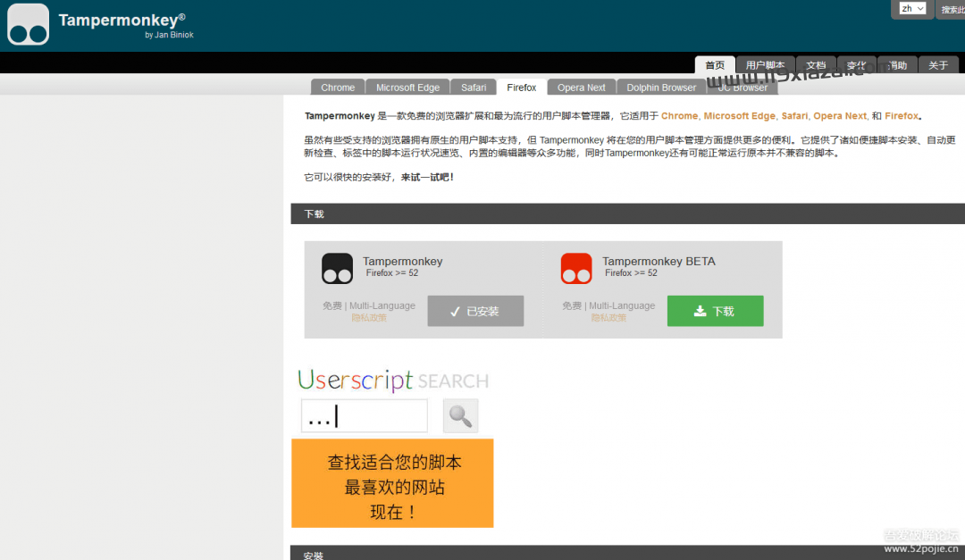Switch to the Safari tab

click(474, 88)
